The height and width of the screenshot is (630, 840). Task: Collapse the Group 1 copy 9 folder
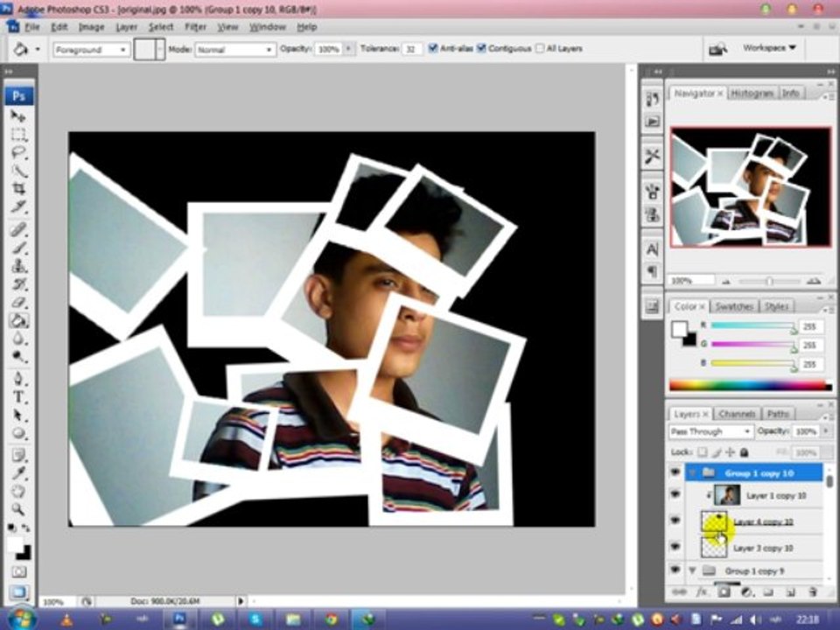click(693, 570)
